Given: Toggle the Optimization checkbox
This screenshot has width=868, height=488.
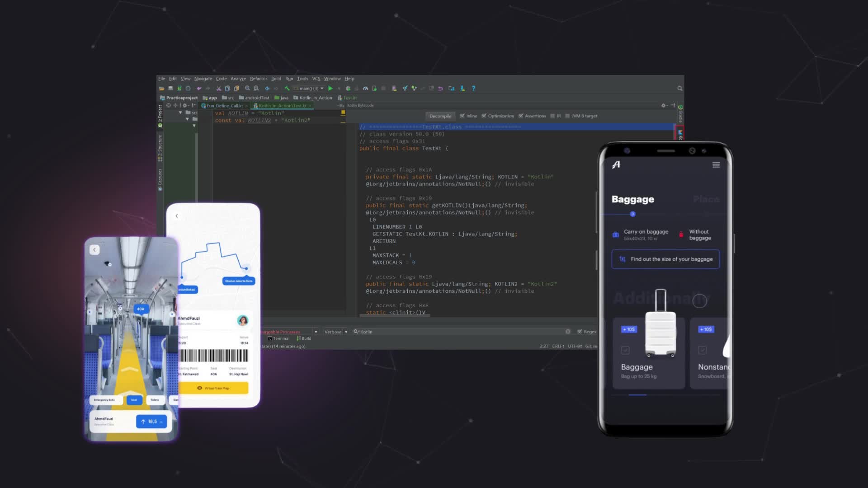Looking at the screenshot, I should (484, 116).
